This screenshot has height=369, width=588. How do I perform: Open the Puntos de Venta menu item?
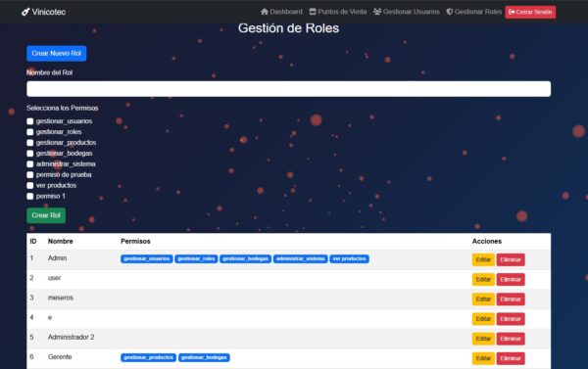[337, 12]
